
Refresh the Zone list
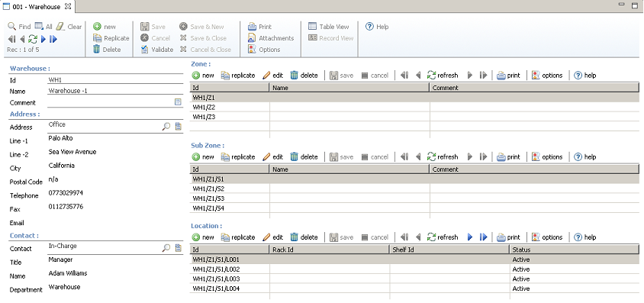(443, 76)
